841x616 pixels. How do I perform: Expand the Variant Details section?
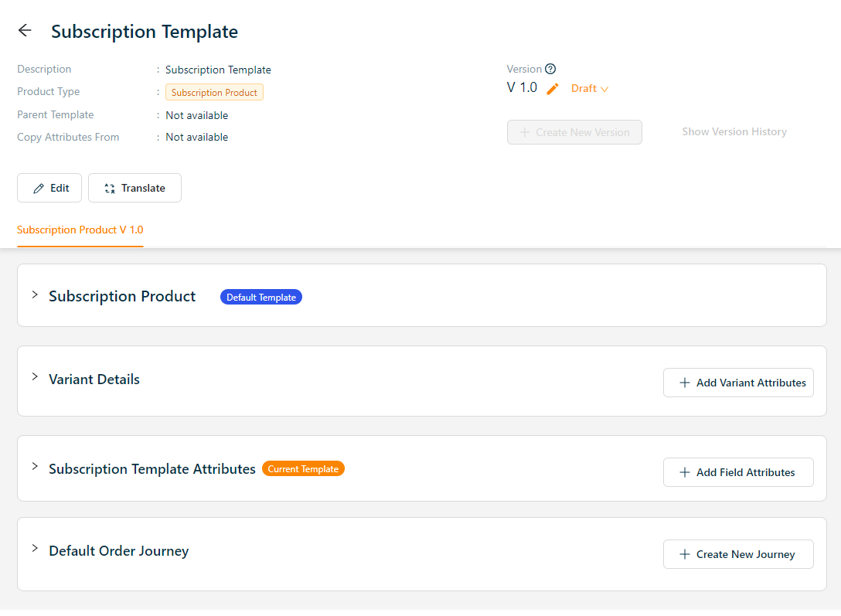tap(35, 377)
